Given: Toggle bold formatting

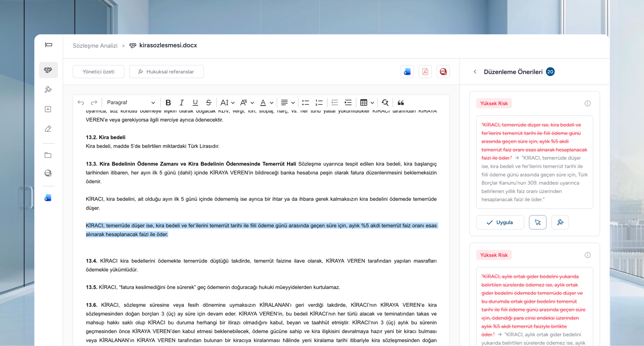Looking at the screenshot, I should [168, 103].
